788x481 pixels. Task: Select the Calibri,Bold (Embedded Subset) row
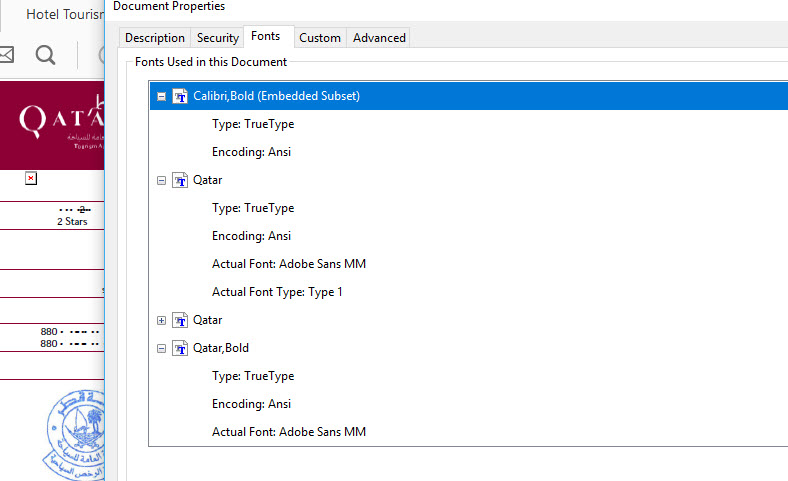[x=469, y=96]
